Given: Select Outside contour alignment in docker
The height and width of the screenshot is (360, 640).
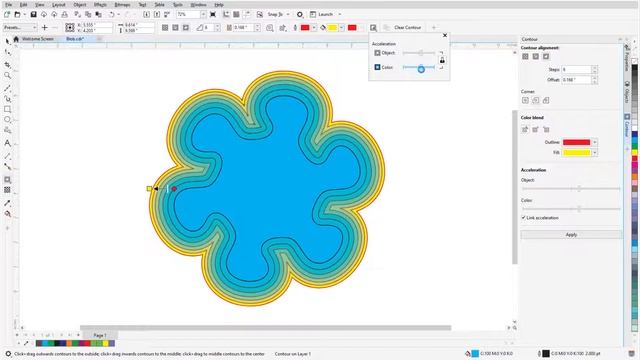Looking at the screenshot, I should click(546, 56).
